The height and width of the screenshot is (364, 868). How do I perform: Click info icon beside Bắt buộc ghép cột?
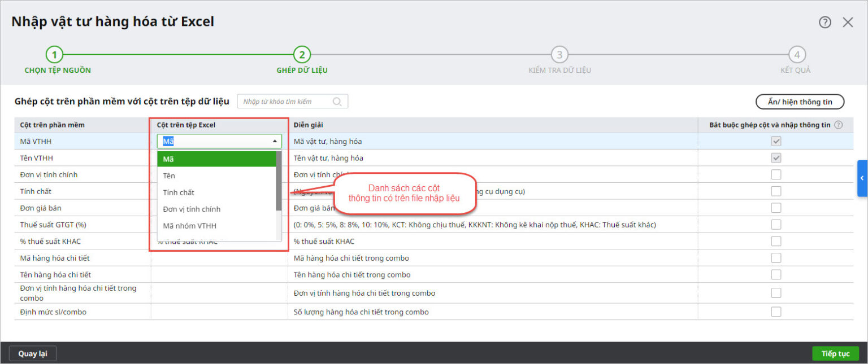tap(838, 125)
